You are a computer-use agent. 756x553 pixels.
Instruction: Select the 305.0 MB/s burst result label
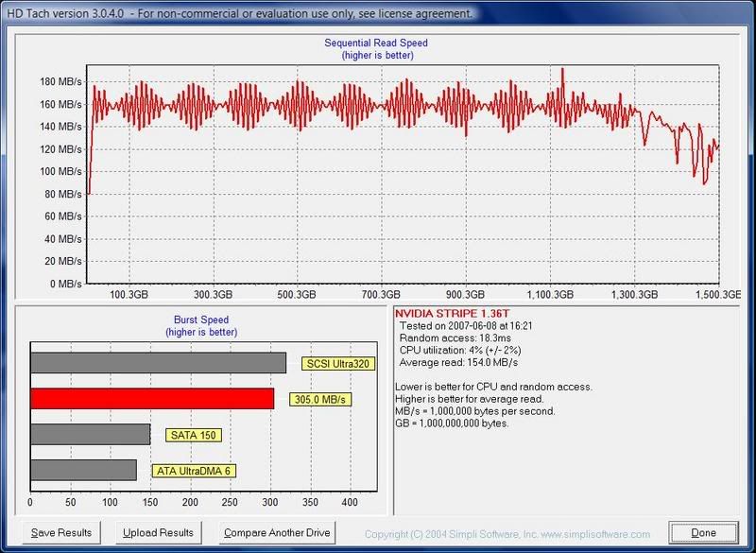[x=320, y=399]
